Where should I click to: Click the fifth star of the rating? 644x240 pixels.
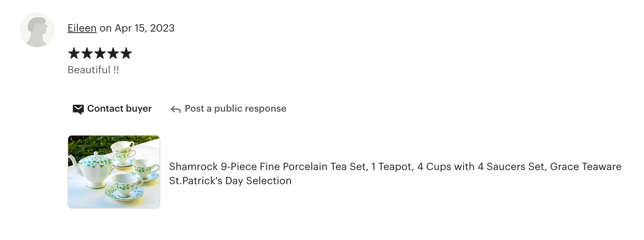pos(126,54)
